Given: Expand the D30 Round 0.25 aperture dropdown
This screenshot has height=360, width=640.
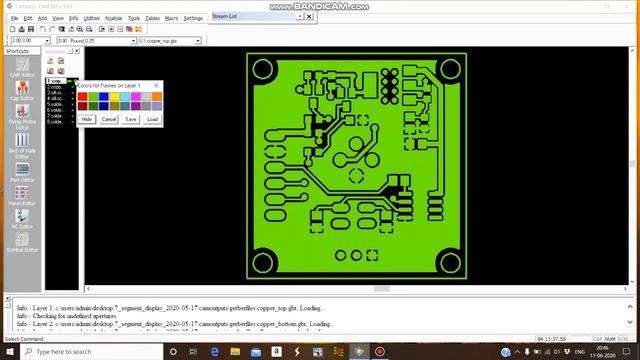Looking at the screenshot, I should click(x=133, y=41).
